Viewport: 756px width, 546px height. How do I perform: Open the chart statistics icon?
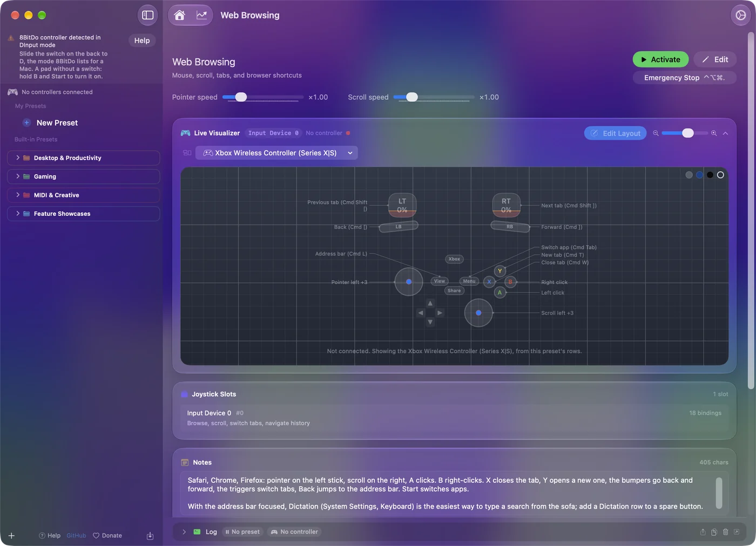pos(201,15)
